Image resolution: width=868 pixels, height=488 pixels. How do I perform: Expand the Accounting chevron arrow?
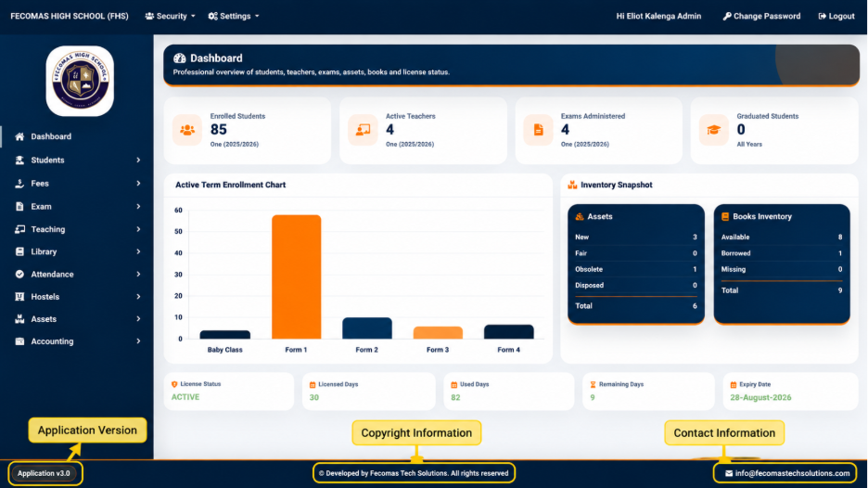pyautogui.click(x=138, y=341)
